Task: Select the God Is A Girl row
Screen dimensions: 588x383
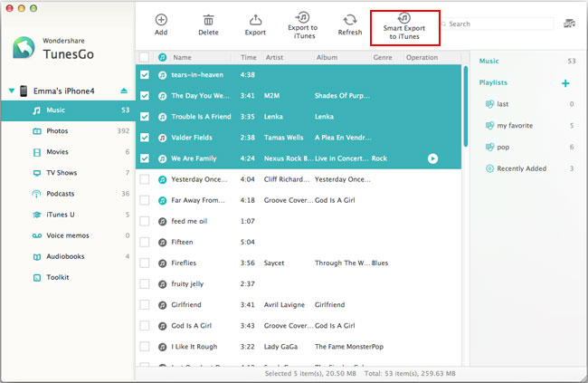Action: pyautogui.click(x=299, y=326)
